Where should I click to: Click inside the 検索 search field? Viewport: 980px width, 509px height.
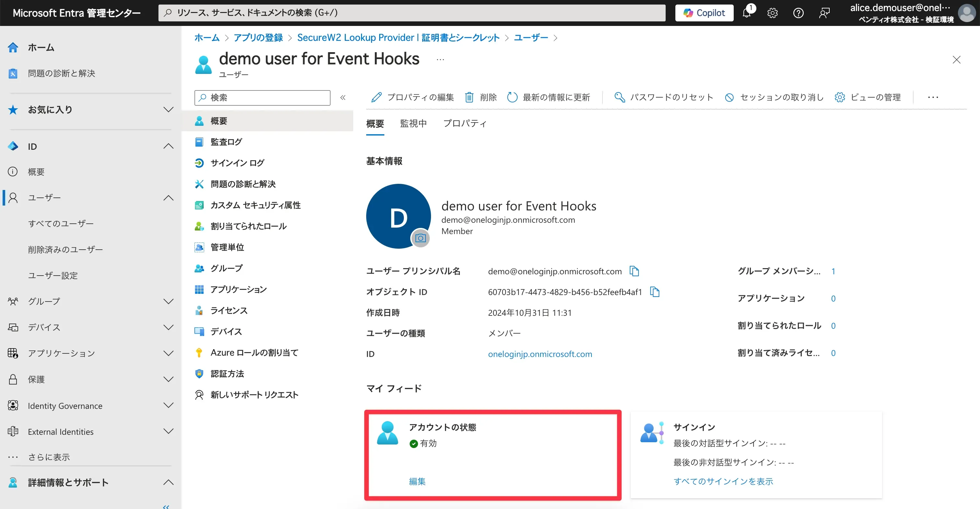[x=262, y=98]
